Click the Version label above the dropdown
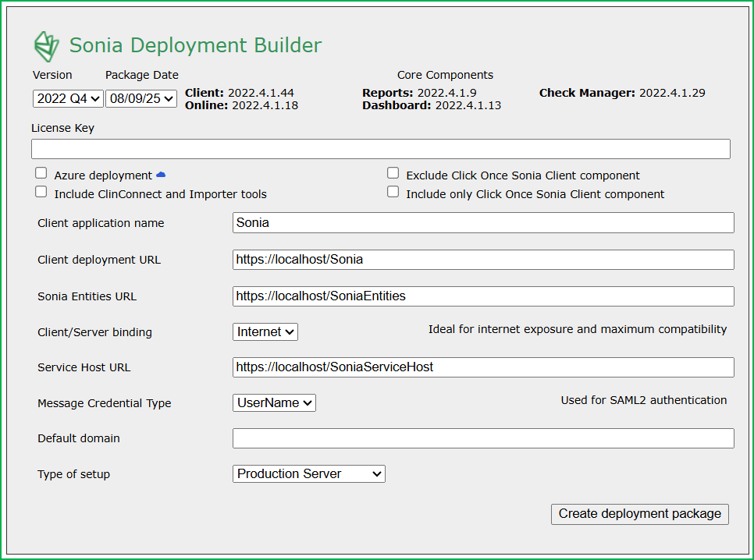754x560 pixels. (x=52, y=75)
